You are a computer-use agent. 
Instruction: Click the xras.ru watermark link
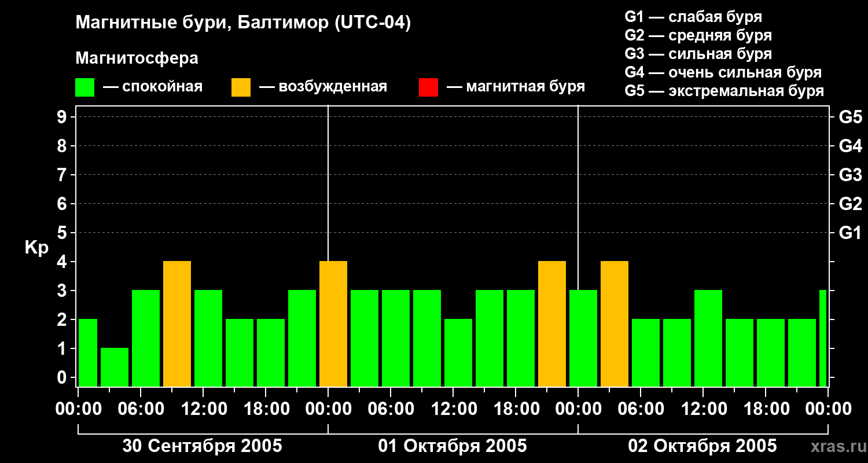836,446
